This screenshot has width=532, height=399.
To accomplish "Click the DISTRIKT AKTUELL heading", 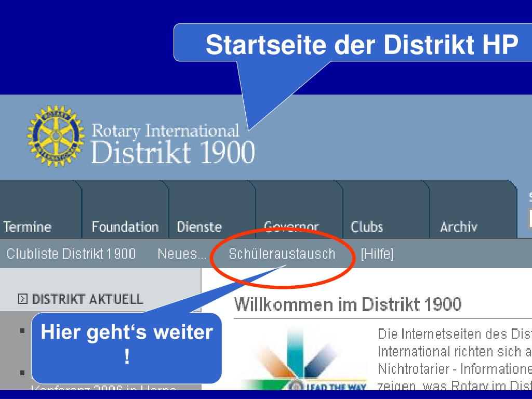I will 87,299.
